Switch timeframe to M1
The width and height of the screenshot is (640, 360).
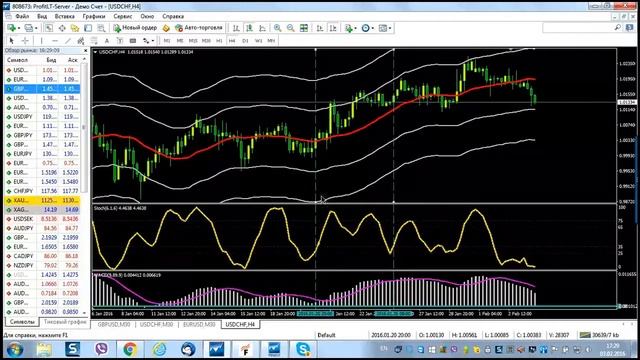tap(167, 41)
